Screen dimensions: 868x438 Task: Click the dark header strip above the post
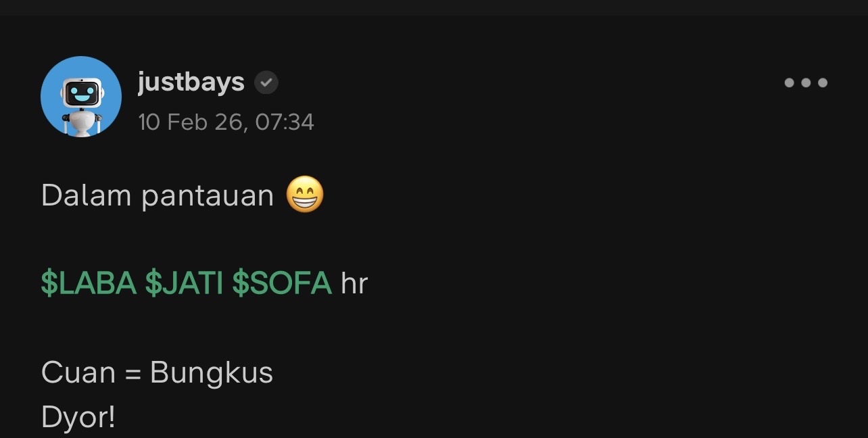point(434,7)
